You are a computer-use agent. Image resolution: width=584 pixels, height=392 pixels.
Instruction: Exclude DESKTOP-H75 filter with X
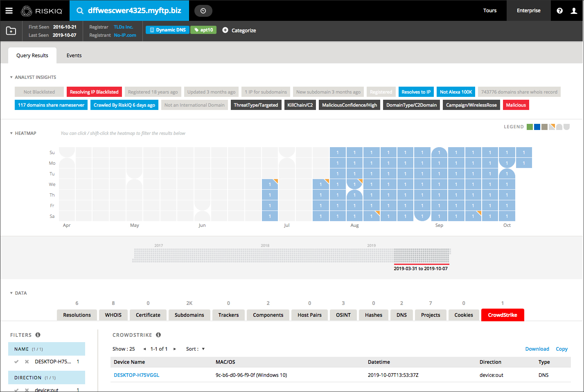point(27,362)
